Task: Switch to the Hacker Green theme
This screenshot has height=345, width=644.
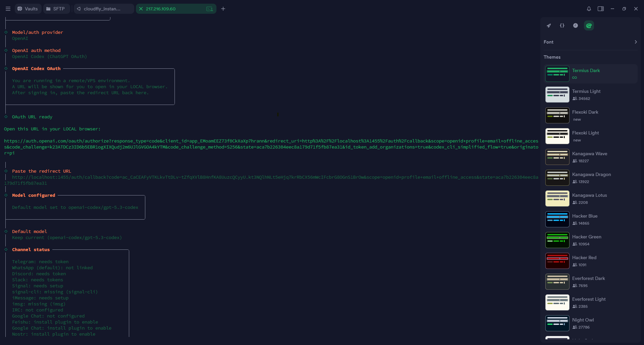Action: (x=590, y=240)
